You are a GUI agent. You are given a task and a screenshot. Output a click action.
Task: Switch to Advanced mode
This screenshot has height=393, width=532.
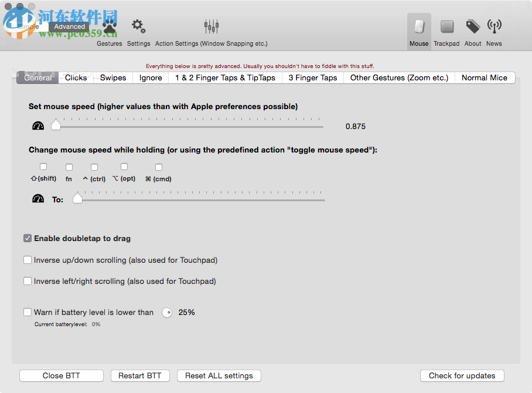(69, 26)
